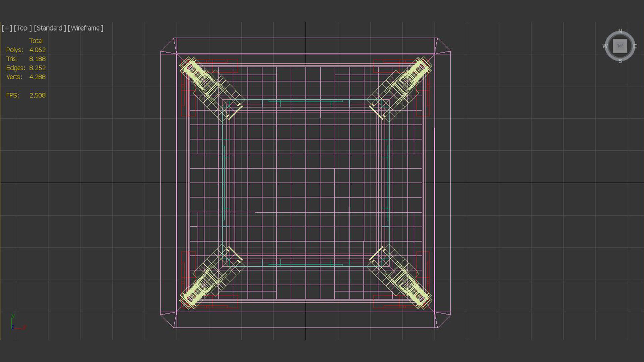Click the E compass label on ViewCube
This screenshot has width=644, height=362.
point(635,46)
